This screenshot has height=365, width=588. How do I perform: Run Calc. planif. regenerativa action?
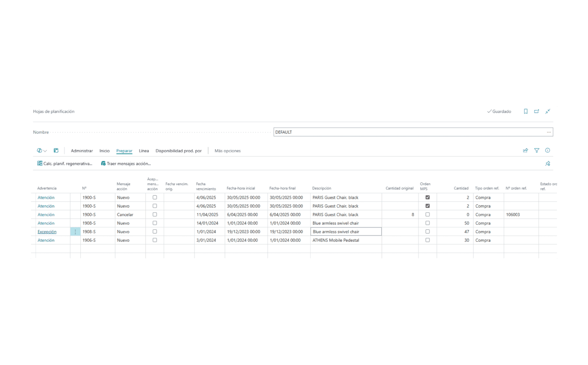click(x=65, y=163)
